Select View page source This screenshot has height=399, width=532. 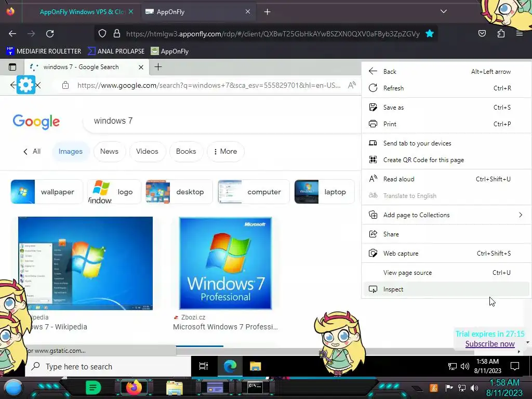(x=446, y=273)
